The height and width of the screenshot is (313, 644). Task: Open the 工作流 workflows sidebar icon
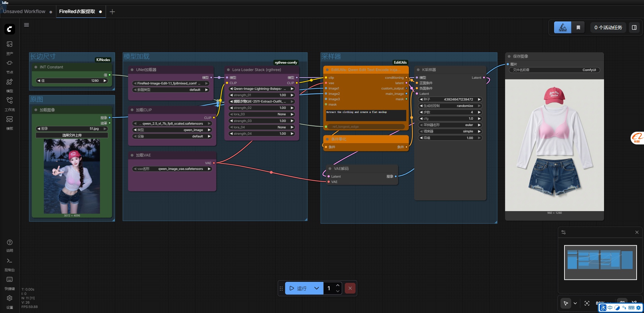point(9,101)
